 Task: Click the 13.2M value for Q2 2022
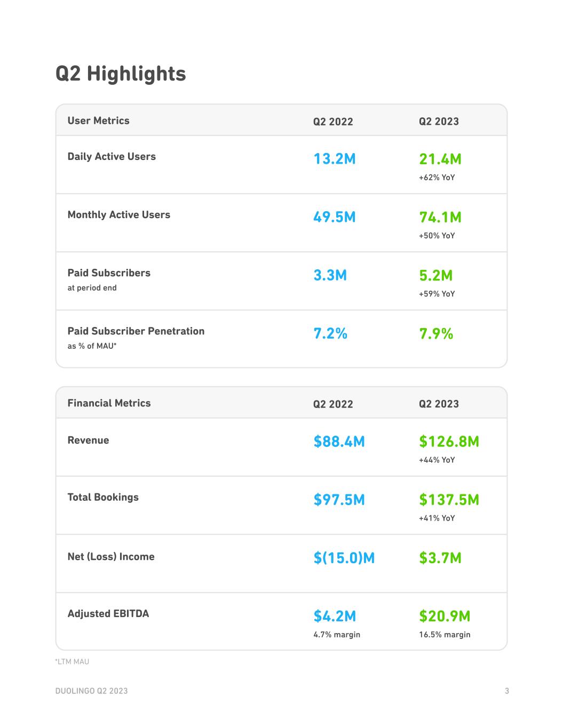(334, 159)
